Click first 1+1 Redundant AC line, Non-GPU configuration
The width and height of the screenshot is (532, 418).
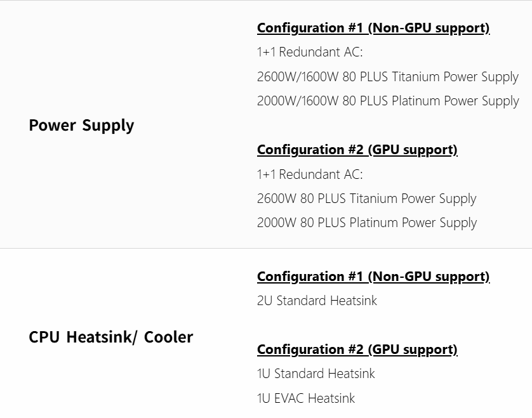pos(310,52)
